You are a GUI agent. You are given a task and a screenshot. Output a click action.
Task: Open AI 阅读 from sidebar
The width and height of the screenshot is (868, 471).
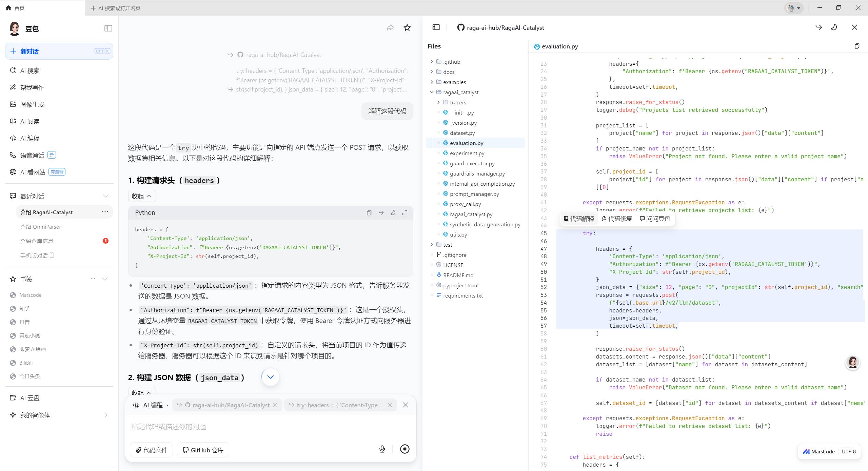[x=59, y=121]
